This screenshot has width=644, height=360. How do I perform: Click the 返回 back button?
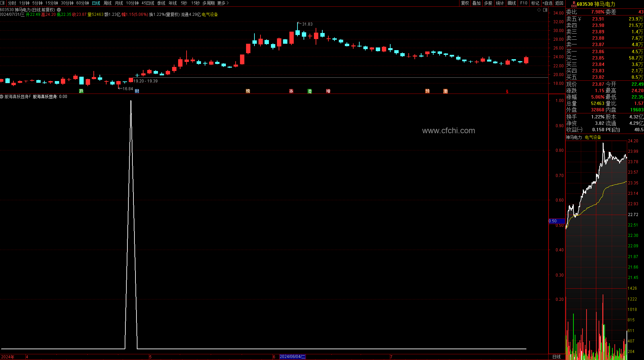click(559, 3)
